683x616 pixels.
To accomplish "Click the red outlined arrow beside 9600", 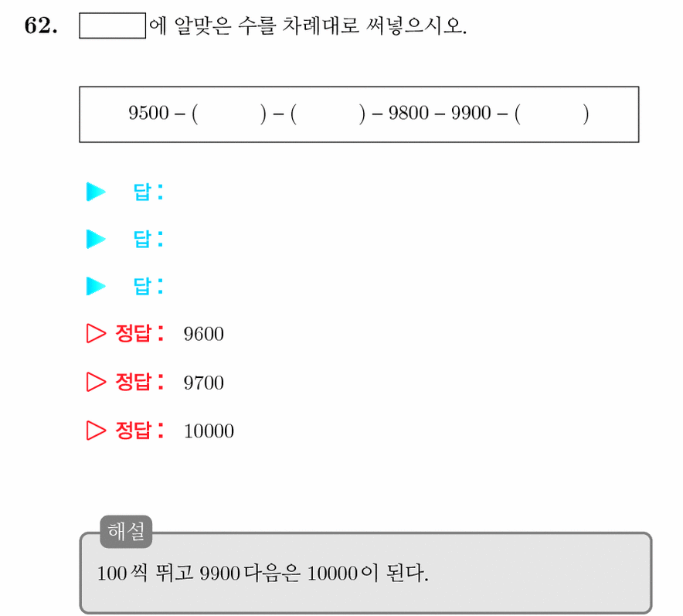I will click(96, 334).
